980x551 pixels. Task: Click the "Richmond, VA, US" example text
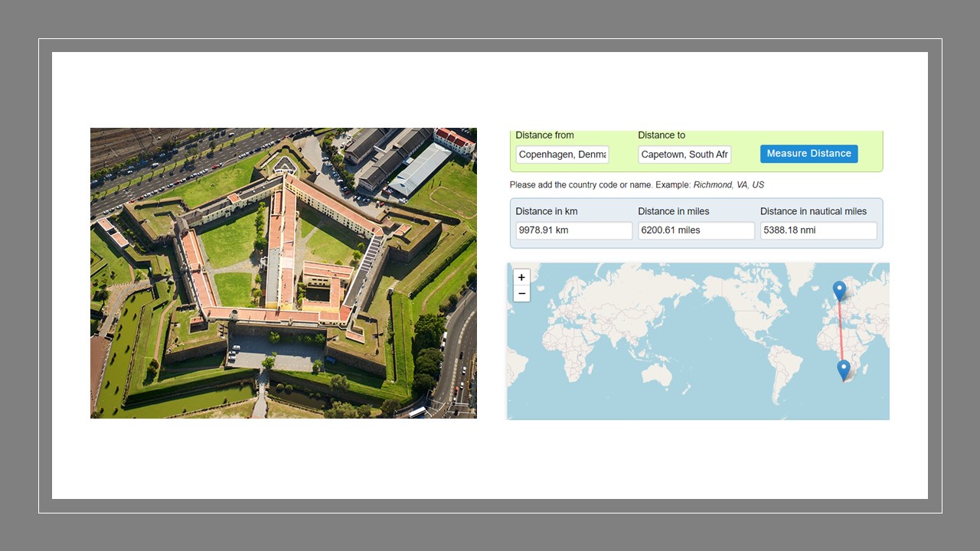click(728, 185)
